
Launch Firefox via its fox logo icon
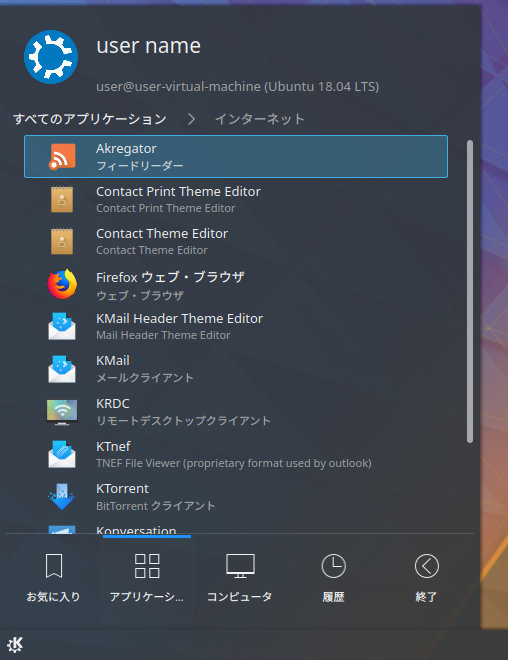(62, 285)
